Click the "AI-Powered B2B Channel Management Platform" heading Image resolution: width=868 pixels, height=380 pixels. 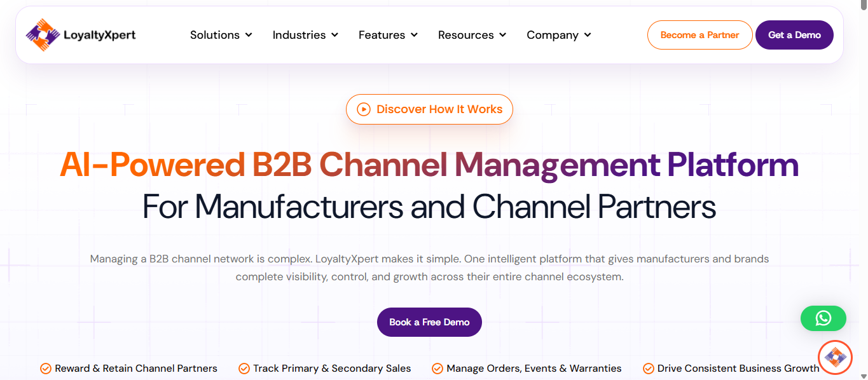(429, 165)
